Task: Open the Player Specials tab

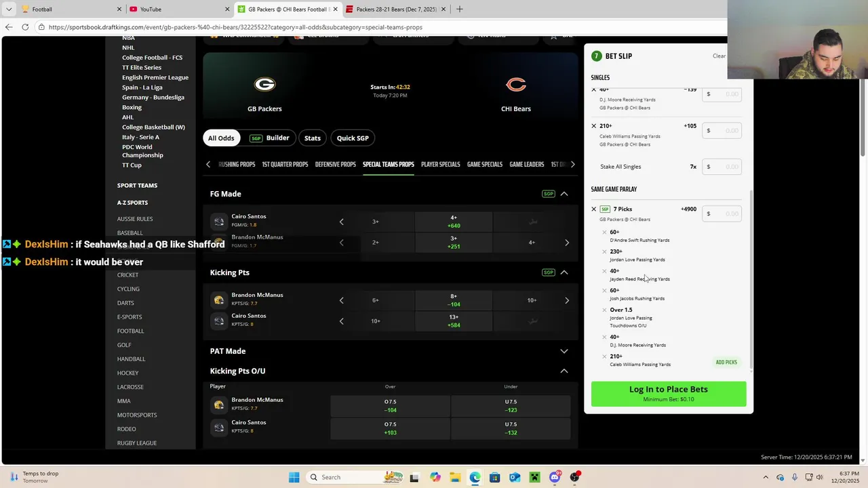Action: coord(440,165)
